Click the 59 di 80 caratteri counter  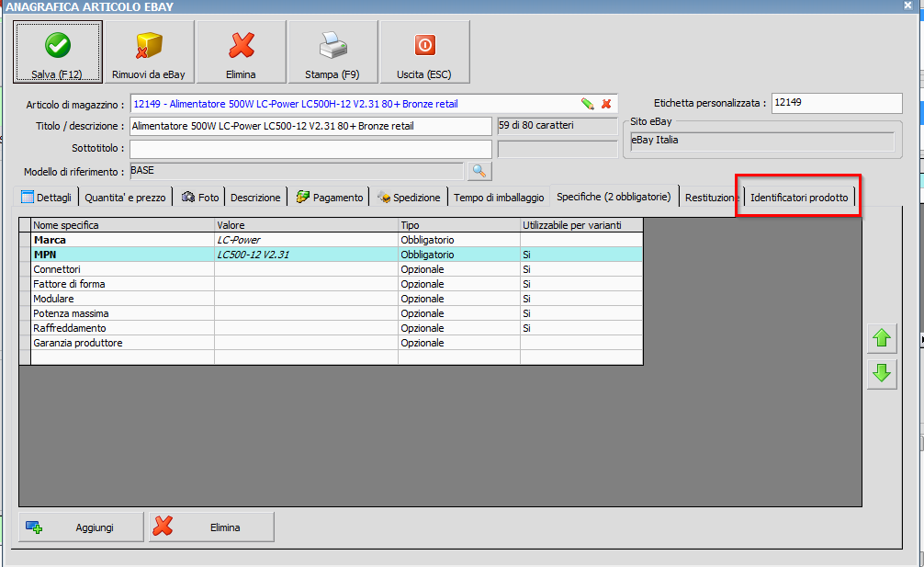point(557,126)
